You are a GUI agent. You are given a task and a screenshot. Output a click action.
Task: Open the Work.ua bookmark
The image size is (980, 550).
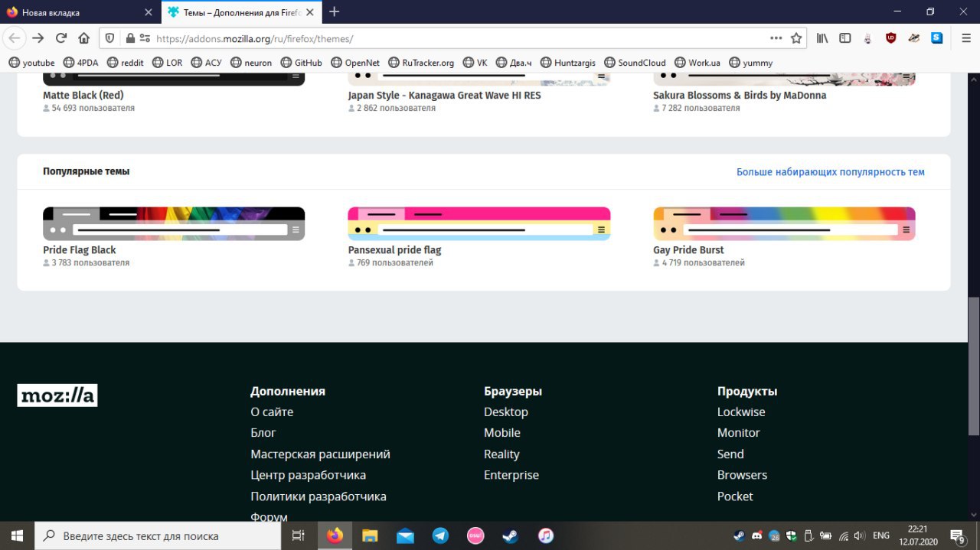697,63
